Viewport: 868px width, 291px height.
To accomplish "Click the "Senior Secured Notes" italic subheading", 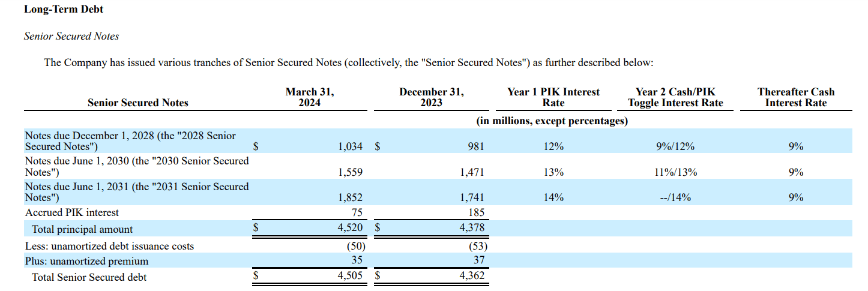I will 71,36.
